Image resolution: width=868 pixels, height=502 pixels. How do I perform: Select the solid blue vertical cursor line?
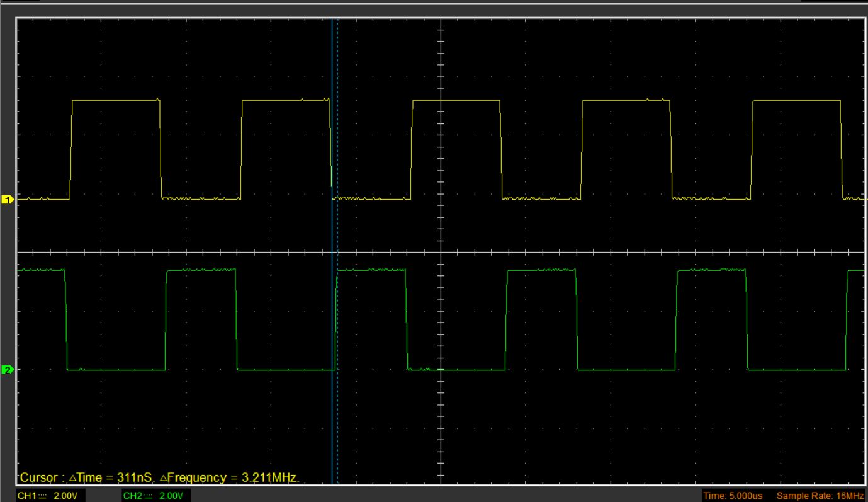click(x=332, y=252)
